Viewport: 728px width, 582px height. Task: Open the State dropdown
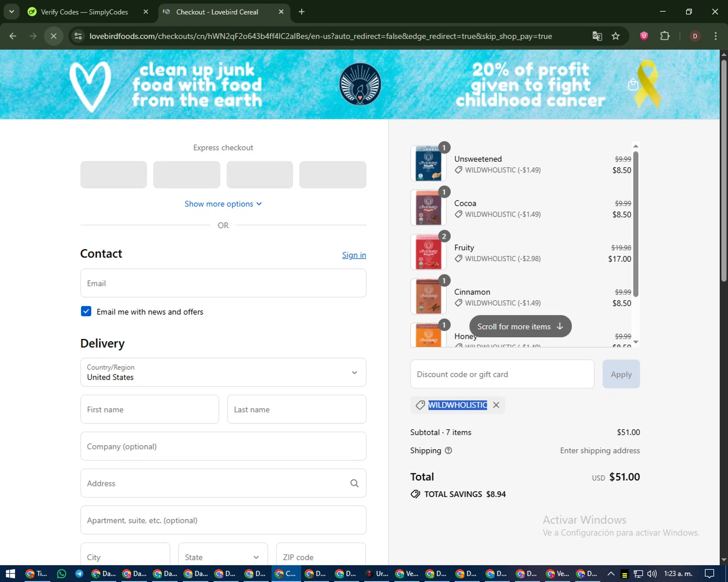tap(223, 554)
